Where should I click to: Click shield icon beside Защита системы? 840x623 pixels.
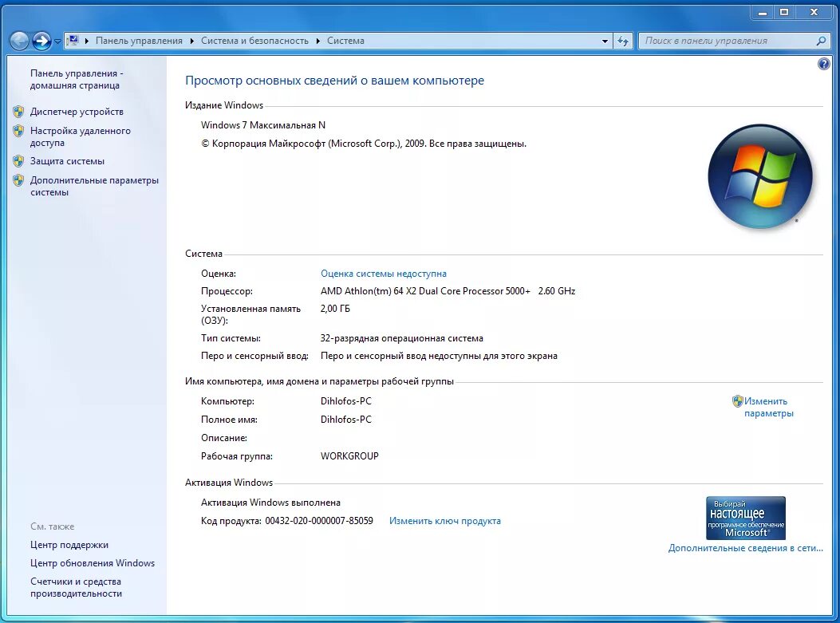click(x=18, y=161)
